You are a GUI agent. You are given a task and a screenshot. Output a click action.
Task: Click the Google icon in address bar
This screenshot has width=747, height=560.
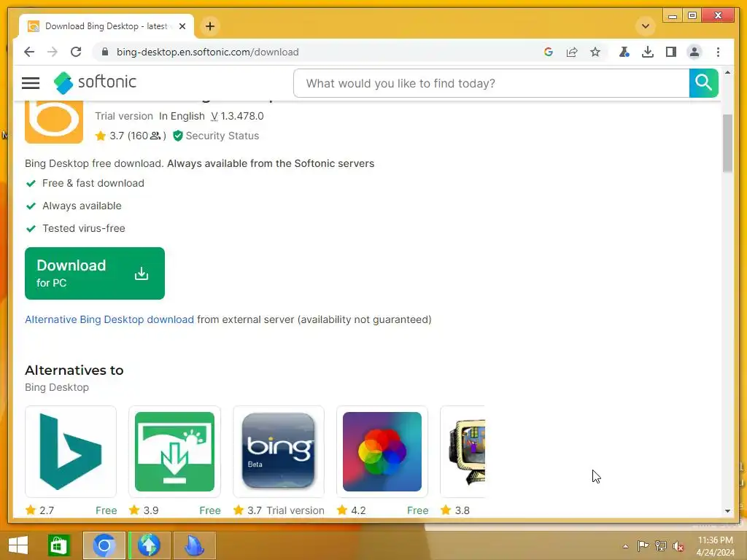pos(549,52)
